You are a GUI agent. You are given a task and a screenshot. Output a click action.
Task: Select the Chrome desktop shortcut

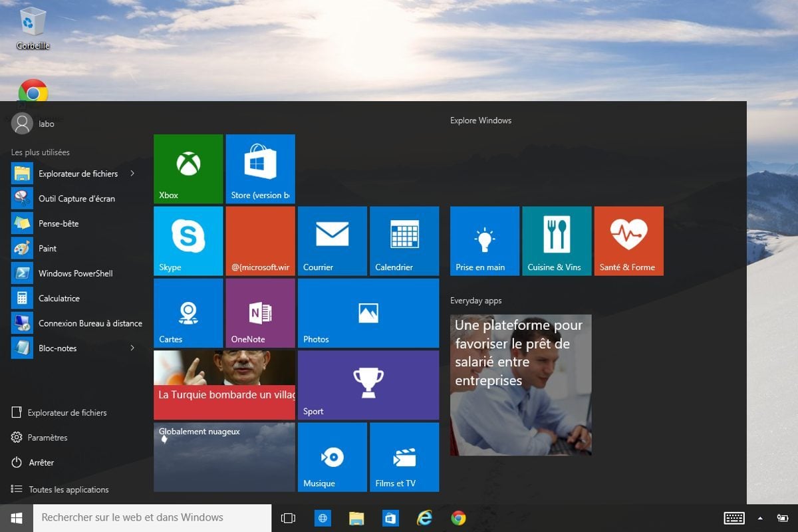[33, 93]
